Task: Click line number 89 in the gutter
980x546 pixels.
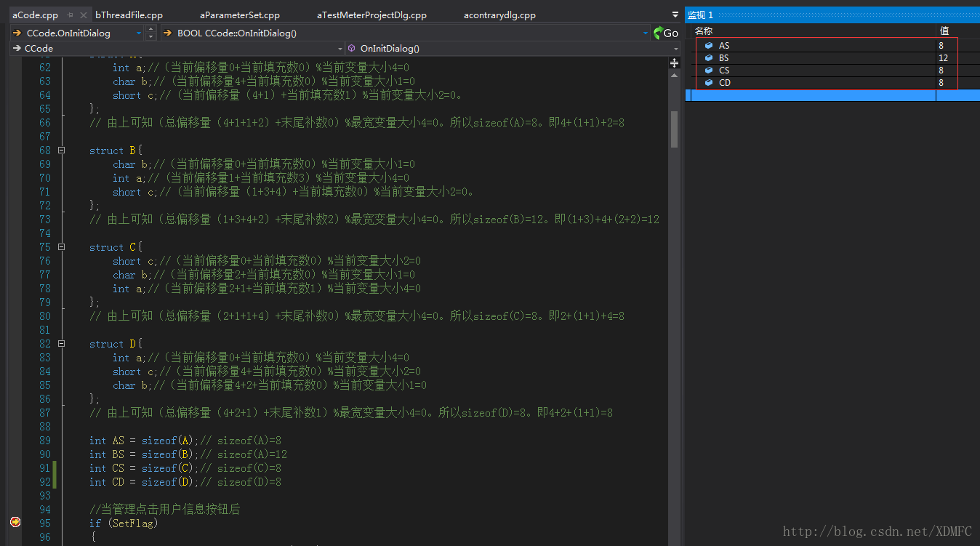Action: click(45, 441)
